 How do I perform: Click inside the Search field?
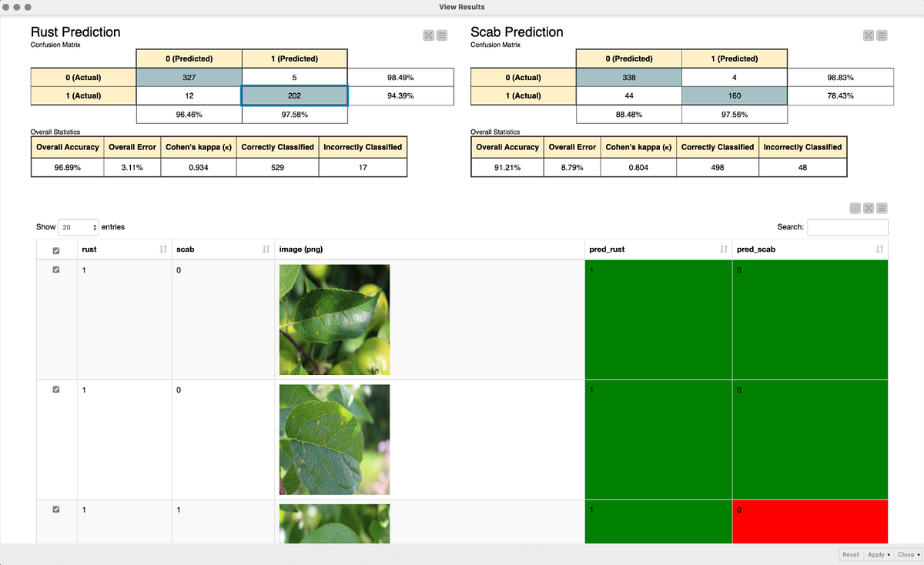847,226
